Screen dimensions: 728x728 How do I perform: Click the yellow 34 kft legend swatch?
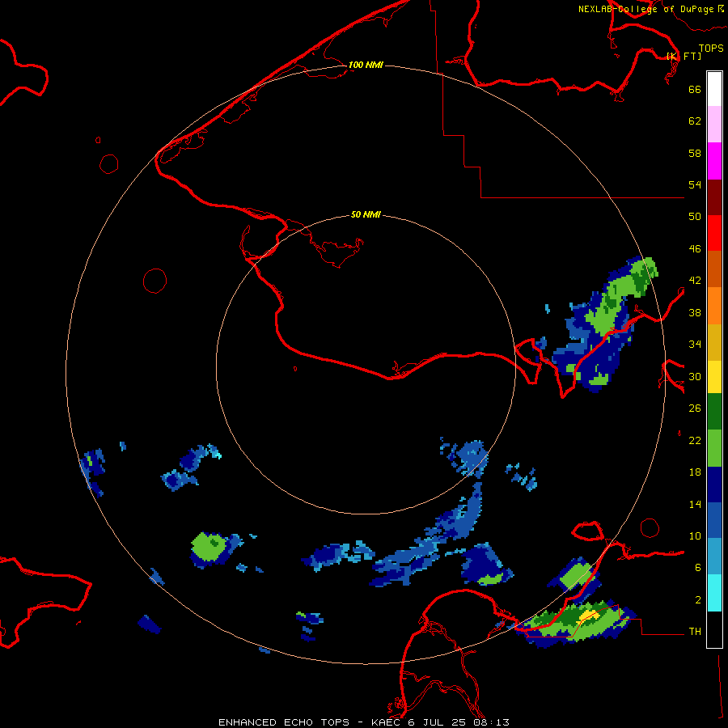point(714,377)
